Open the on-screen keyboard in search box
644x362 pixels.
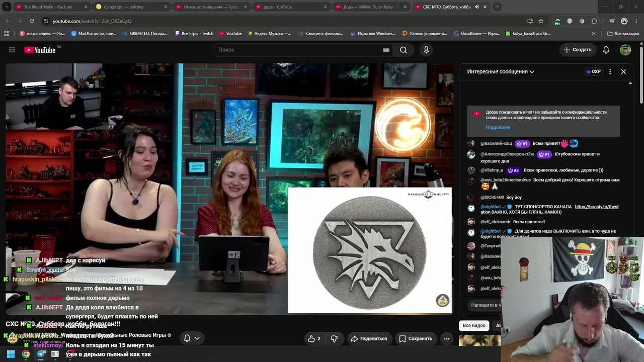[x=386, y=50]
